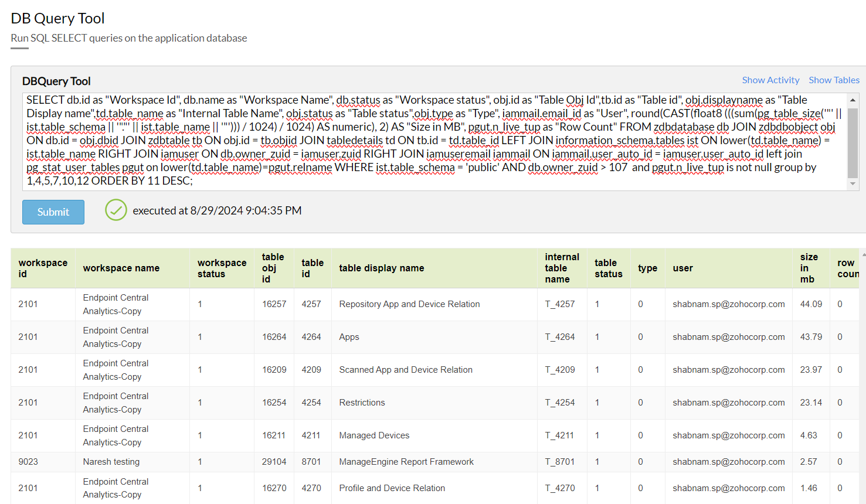Click the query text area scrollbar thumb
The width and height of the screenshot is (866, 504).
(x=853, y=142)
